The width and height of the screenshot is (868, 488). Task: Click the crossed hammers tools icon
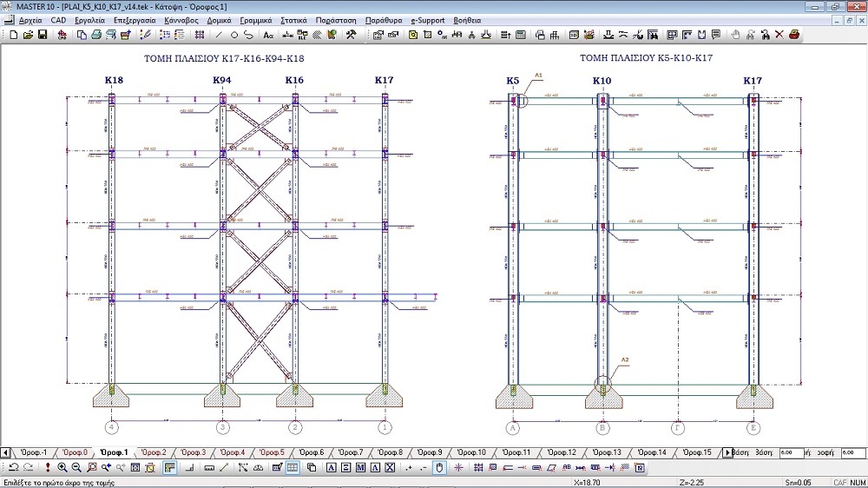351,35
